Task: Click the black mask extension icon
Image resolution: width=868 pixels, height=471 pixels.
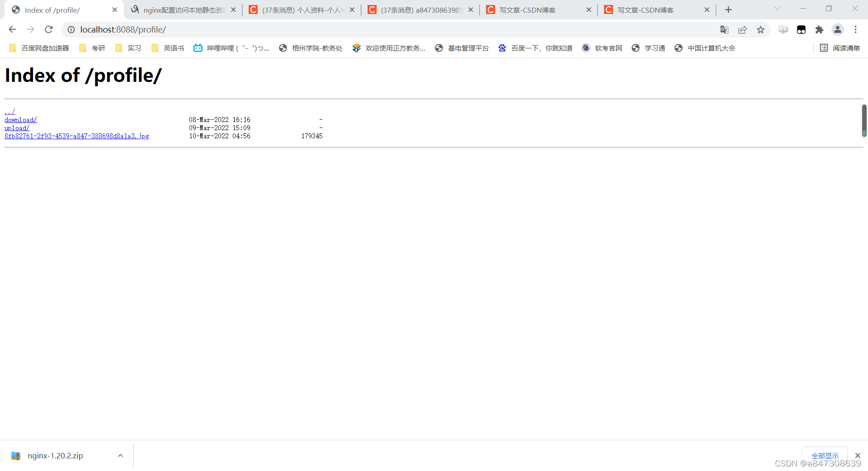Action: tap(801, 29)
